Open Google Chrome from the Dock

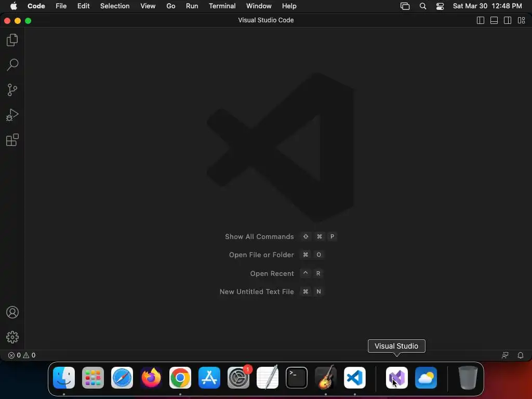pyautogui.click(x=180, y=378)
